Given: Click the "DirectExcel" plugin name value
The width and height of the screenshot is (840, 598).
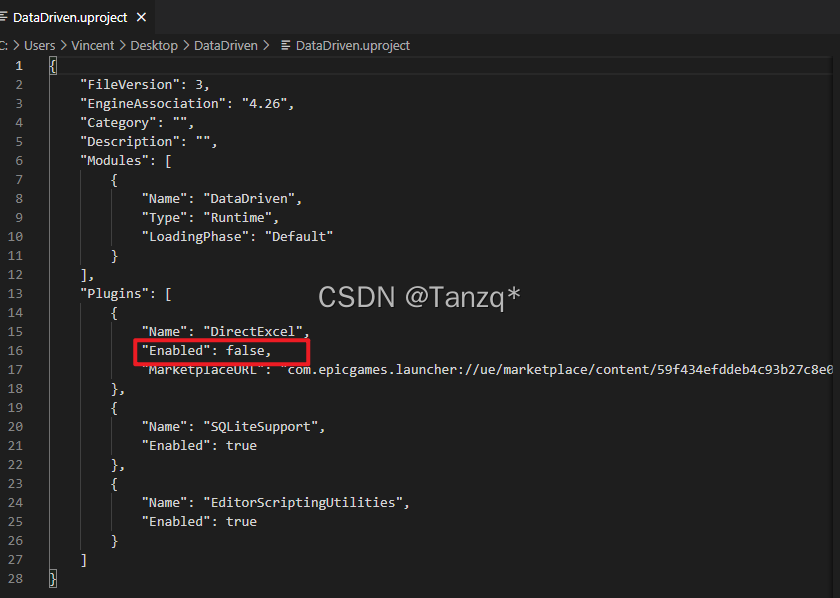Looking at the screenshot, I should pyautogui.click(x=253, y=332).
